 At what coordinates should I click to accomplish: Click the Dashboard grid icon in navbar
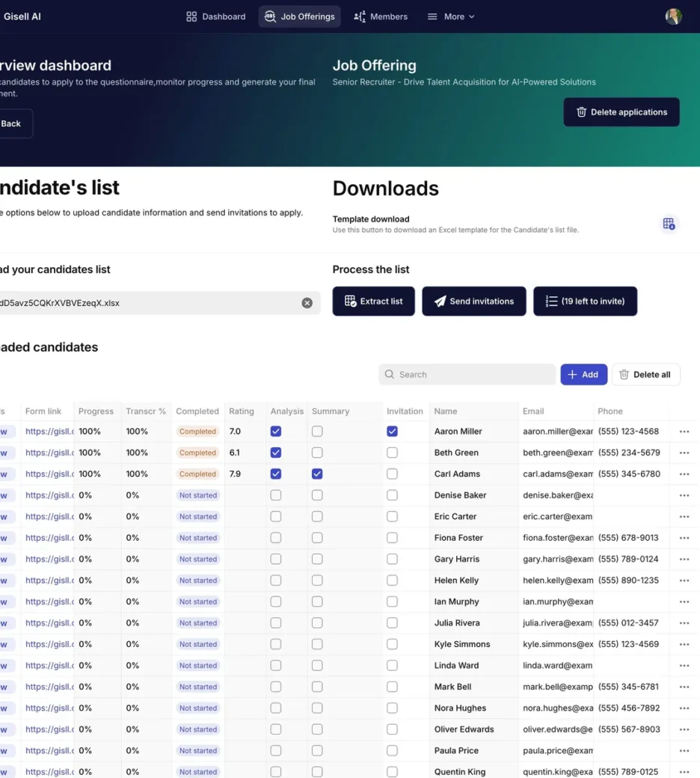[191, 16]
